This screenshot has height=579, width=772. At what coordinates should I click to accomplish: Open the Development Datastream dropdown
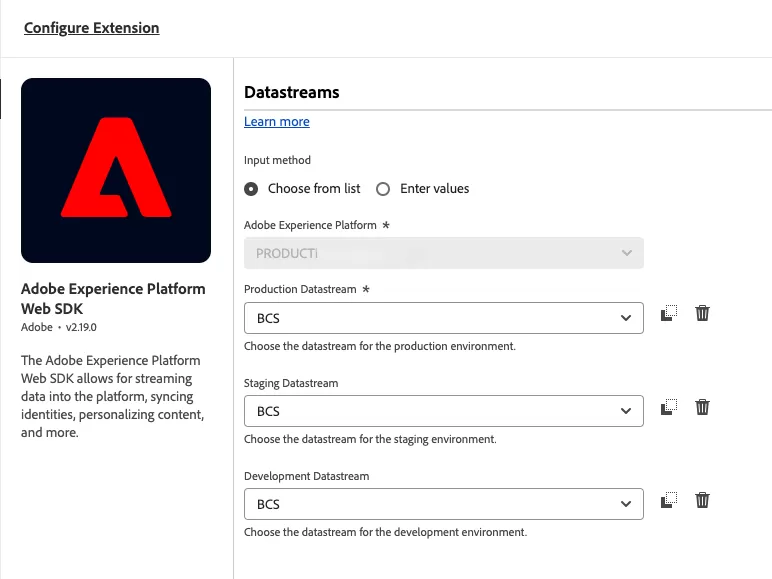tap(444, 504)
